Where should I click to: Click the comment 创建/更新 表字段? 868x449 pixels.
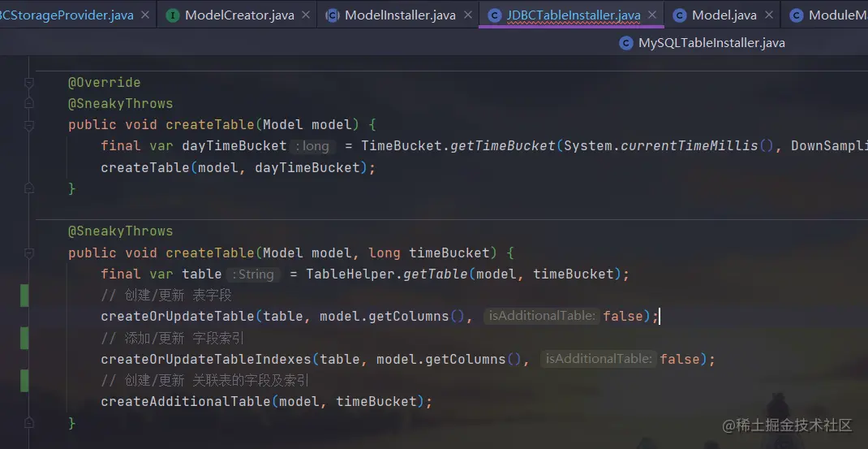[x=166, y=295]
